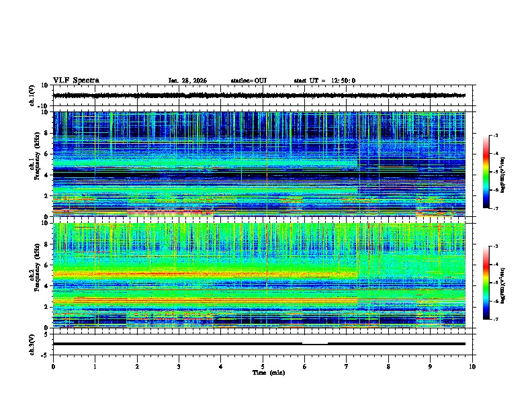Click the "log(PSD)" label beside ch.2 color bar

503,285
